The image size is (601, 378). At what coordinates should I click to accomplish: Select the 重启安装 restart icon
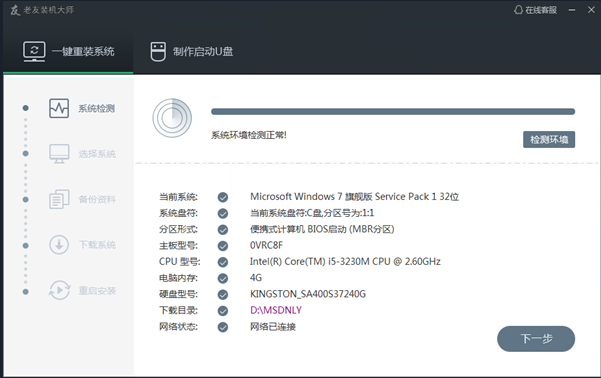tap(59, 290)
